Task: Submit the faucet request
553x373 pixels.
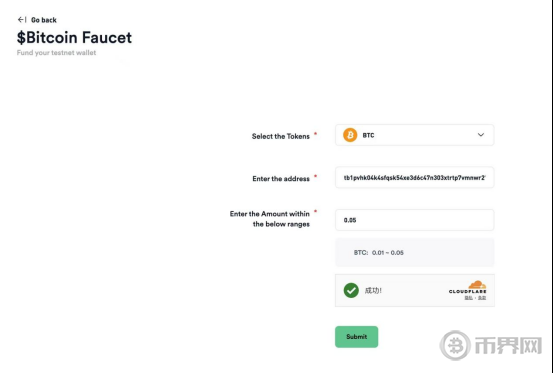Action: click(357, 337)
